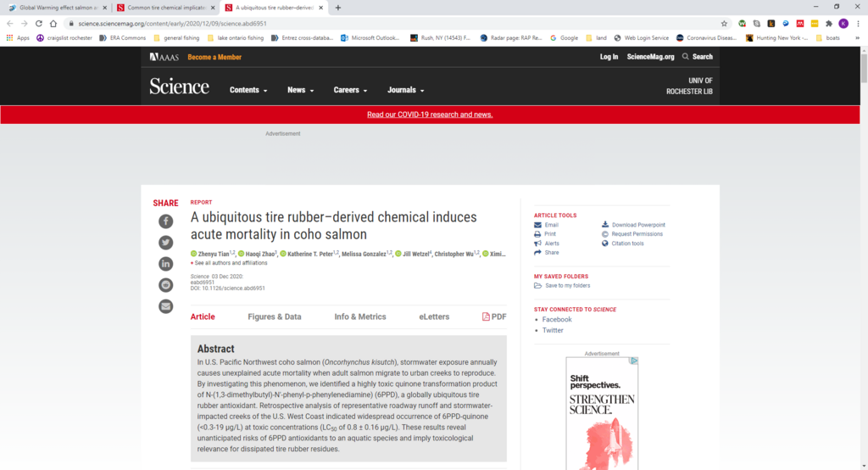Bookmark this page with star icon

point(724,24)
